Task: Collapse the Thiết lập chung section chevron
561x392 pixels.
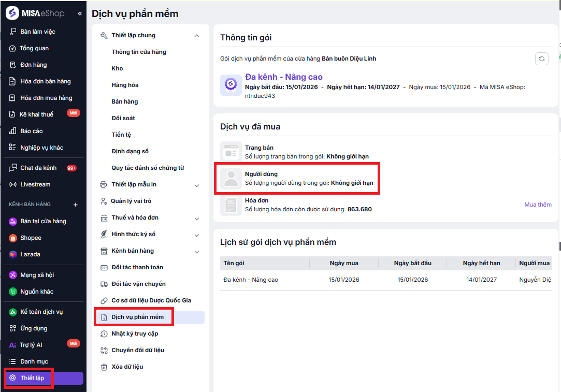Action: click(x=197, y=35)
